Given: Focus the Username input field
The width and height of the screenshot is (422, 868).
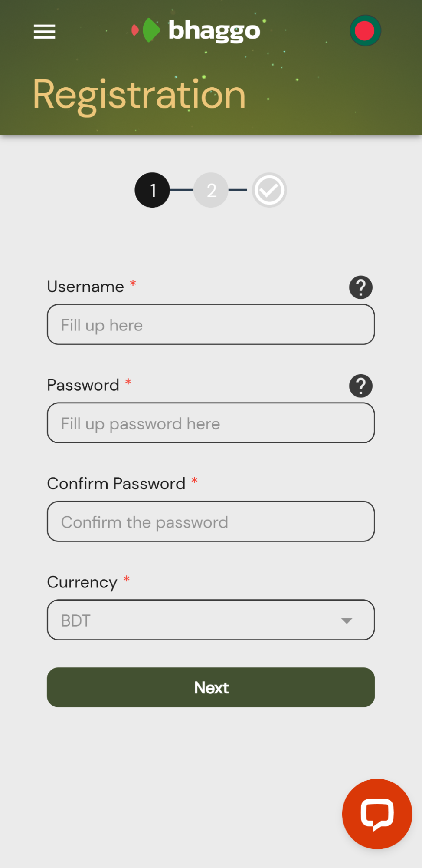Looking at the screenshot, I should 211,325.
